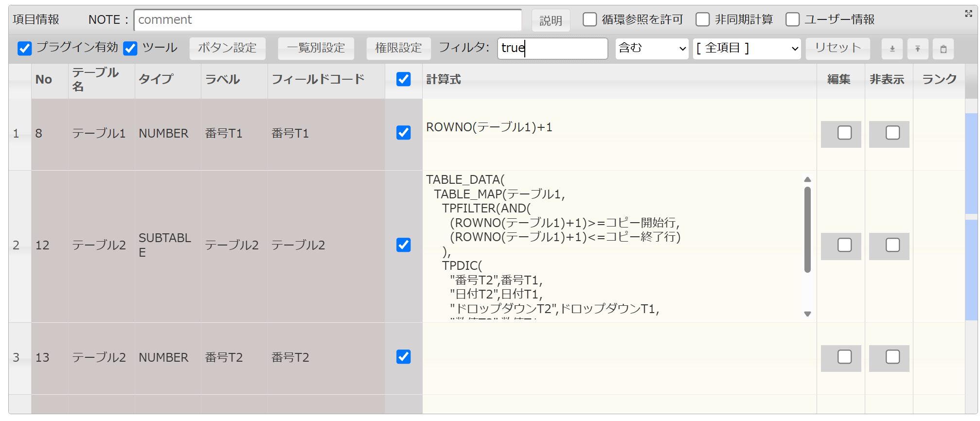Check the ユーザー情報 option
Image resolution: width=980 pixels, height=421 pixels.
pos(792,19)
